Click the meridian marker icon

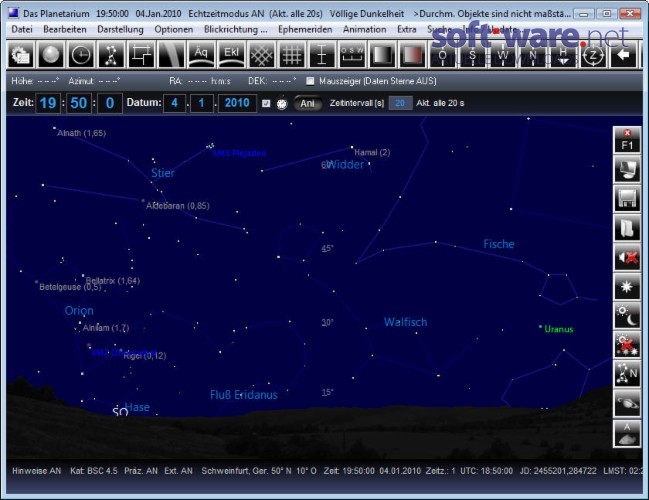322,55
